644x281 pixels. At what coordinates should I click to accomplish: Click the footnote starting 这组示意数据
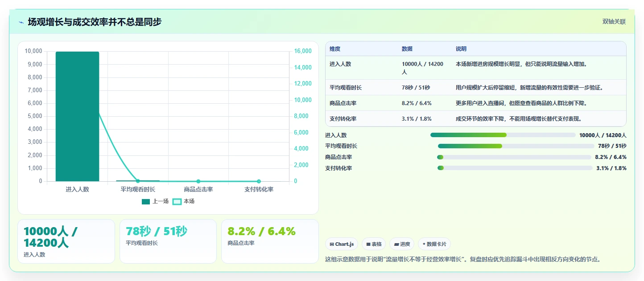[x=462, y=259]
